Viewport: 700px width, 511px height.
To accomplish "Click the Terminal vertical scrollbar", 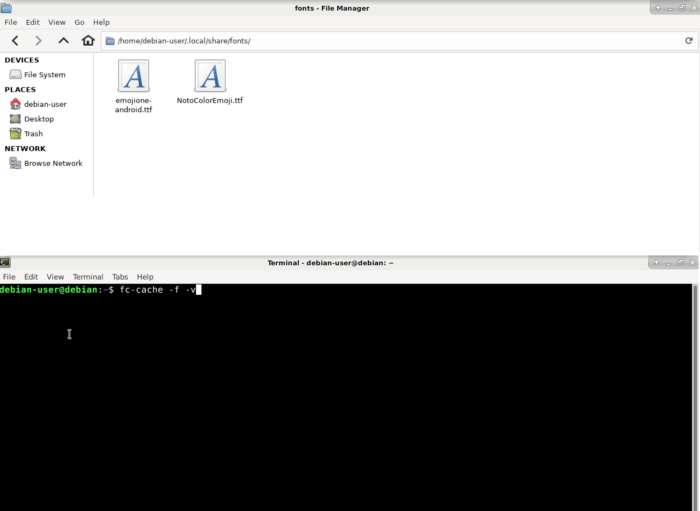I will click(x=695, y=397).
